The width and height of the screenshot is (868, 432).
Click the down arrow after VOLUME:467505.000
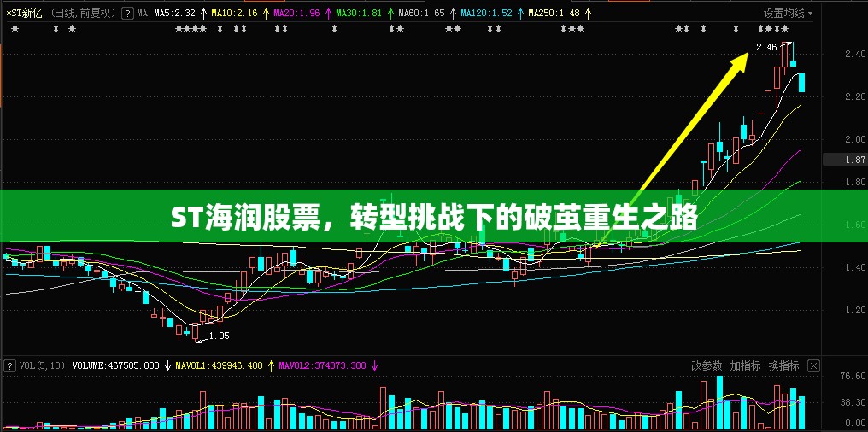pos(167,365)
